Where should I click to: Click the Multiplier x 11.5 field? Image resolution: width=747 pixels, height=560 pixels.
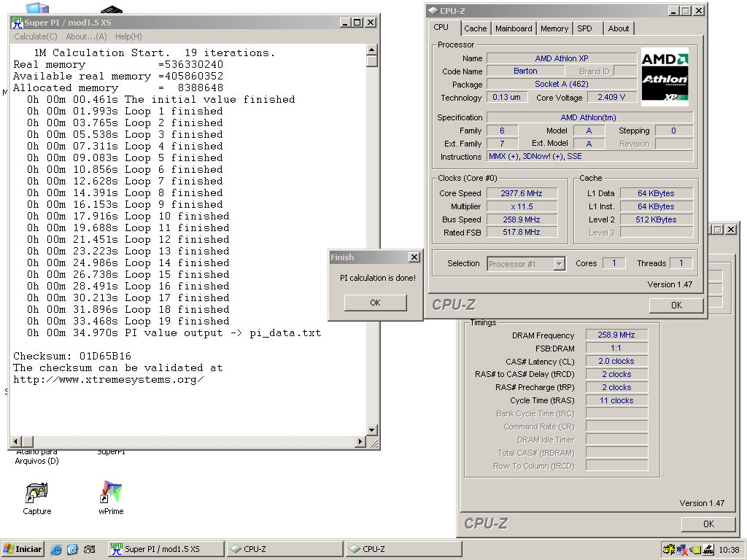point(521,206)
